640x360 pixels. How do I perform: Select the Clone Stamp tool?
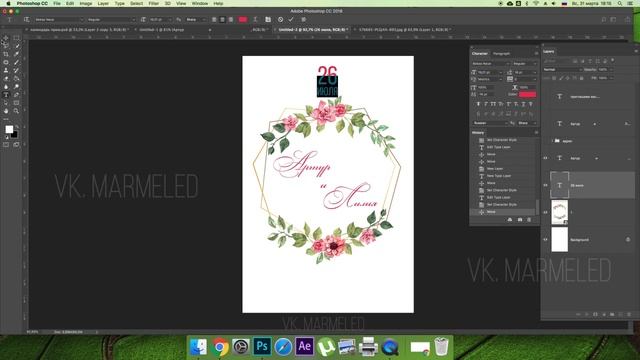6,70
